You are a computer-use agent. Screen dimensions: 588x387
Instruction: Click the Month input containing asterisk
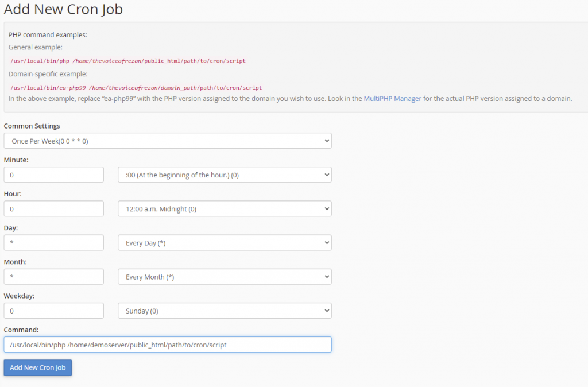[x=53, y=276]
